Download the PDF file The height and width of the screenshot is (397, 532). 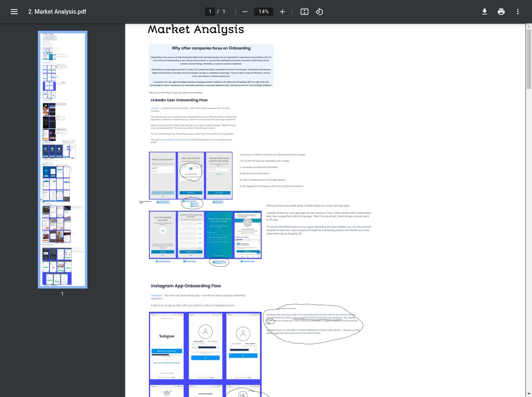pyautogui.click(x=485, y=12)
